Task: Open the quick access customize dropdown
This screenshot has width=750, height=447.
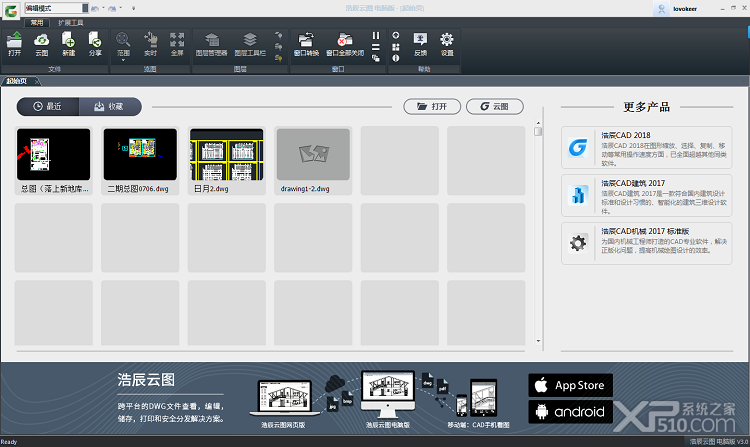Action: tap(133, 8)
